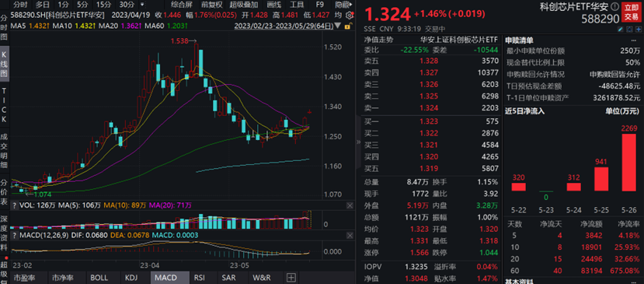Switch to 多日 period tab
The image size is (644, 284).
pos(42,5)
